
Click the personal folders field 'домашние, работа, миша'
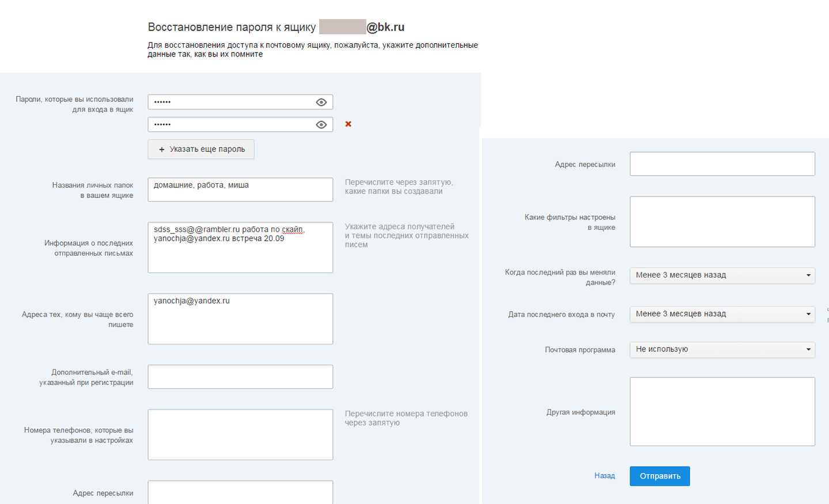[x=240, y=190]
